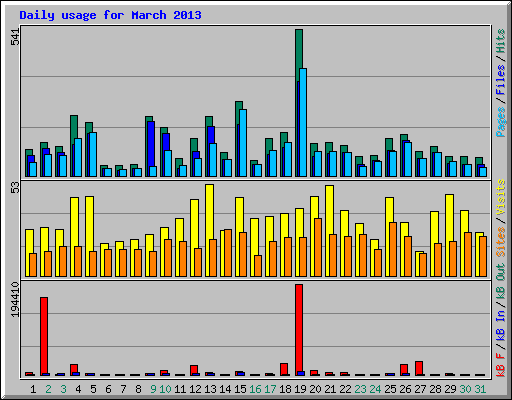Click green weekend day label '30'
512x400 pixels.
click(465, 389)
